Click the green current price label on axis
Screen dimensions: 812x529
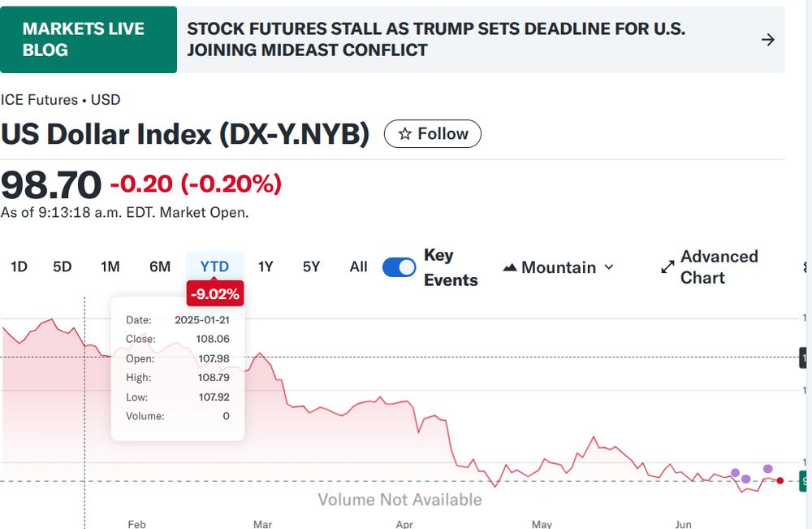(804, 481)
